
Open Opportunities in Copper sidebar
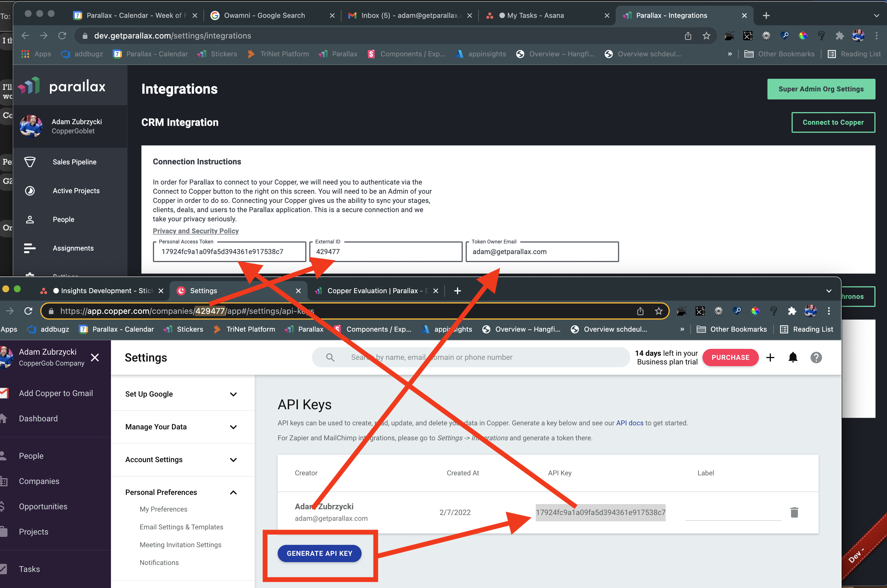point(43,507)
